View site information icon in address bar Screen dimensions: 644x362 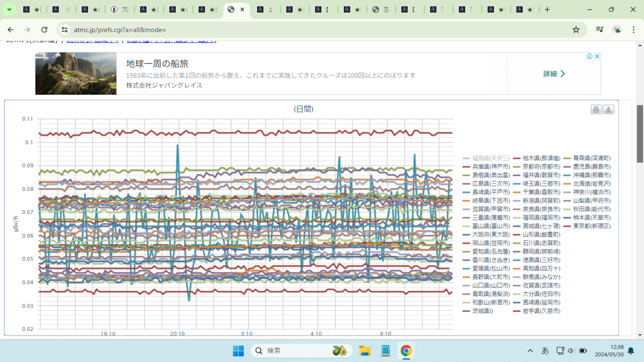(x=64, y=30)
